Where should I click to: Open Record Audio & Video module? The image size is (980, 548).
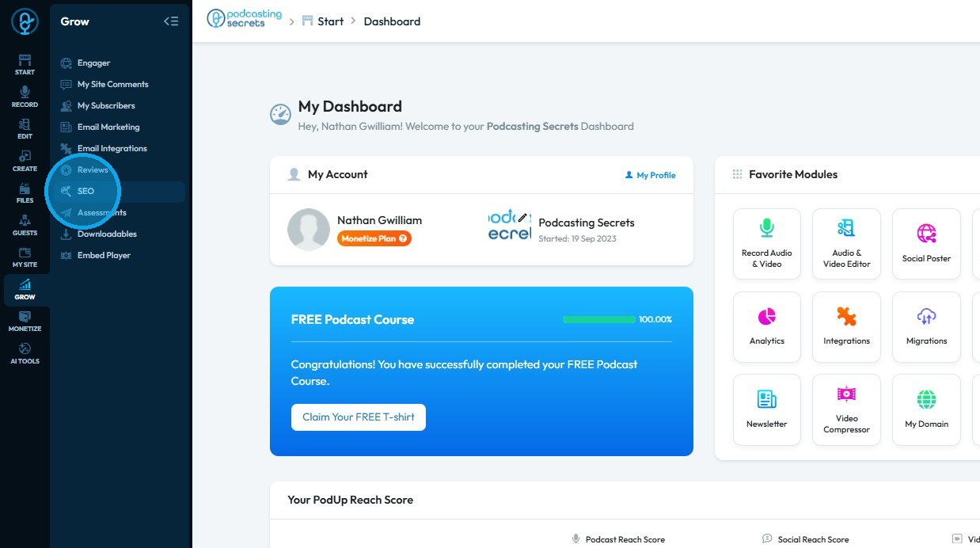(766, 244)
